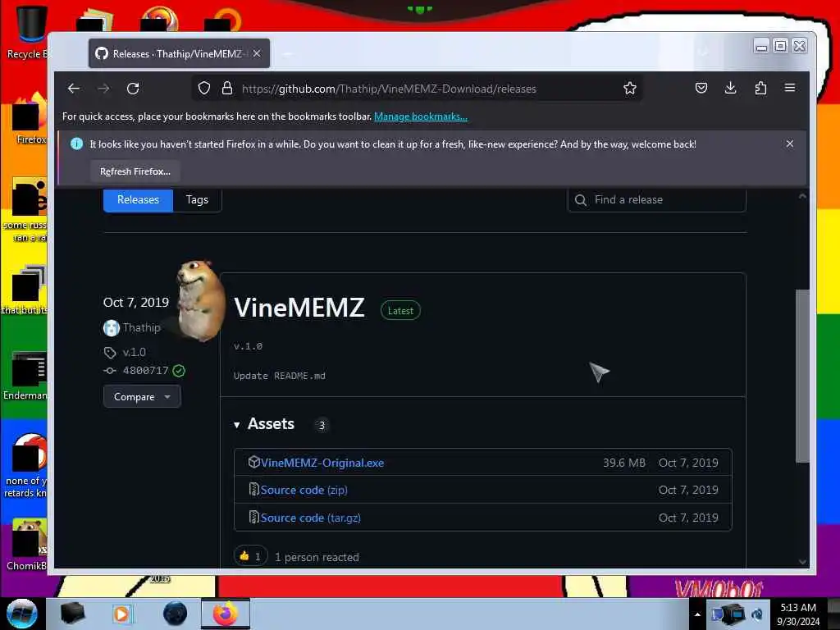Open the media player taskbar icon
This screenshot has height=630, width=840.
[121, 614]
